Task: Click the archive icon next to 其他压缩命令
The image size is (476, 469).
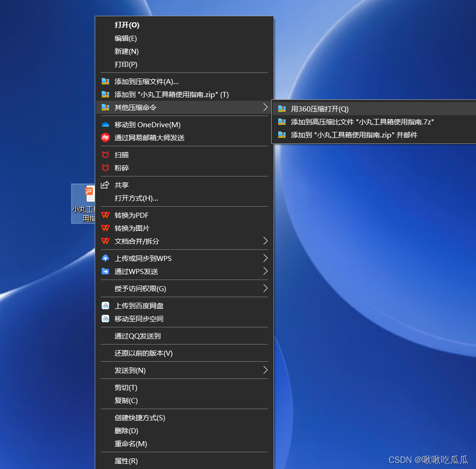Action: coord(105,107)
